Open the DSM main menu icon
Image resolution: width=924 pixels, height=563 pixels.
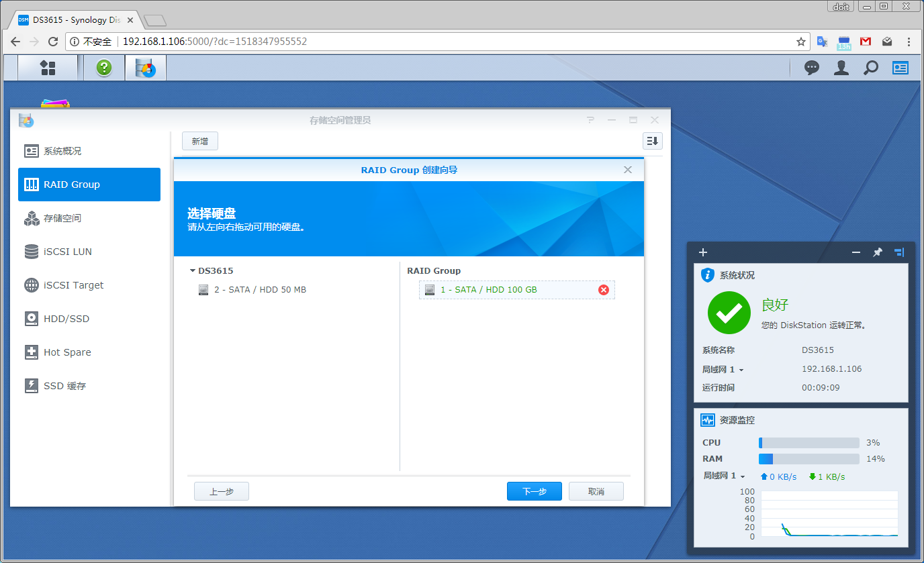(x=48, y=68)
